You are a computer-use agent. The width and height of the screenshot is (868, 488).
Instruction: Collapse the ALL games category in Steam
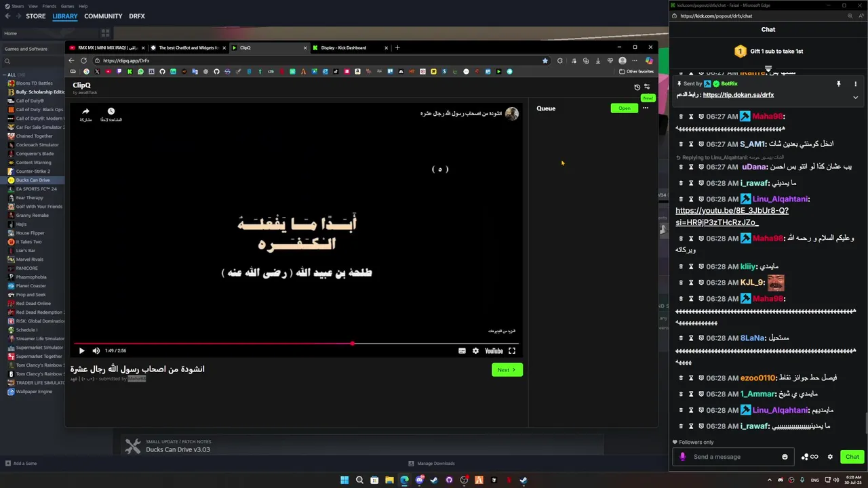4,75
